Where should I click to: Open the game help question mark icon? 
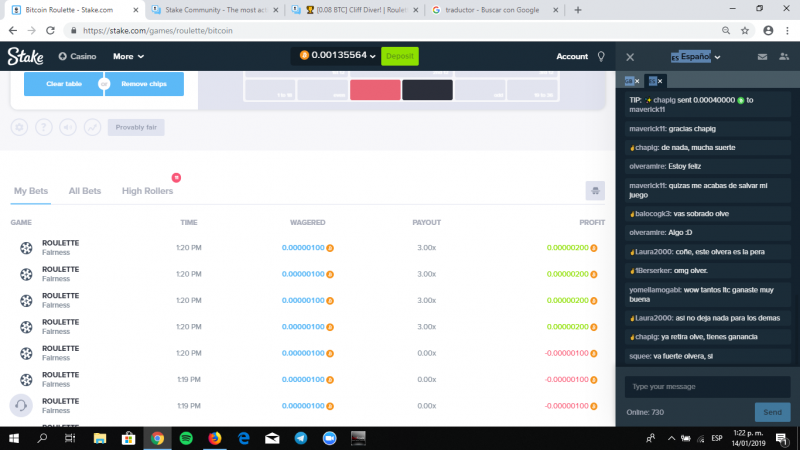pyautogui.click(x=44, y=127)
